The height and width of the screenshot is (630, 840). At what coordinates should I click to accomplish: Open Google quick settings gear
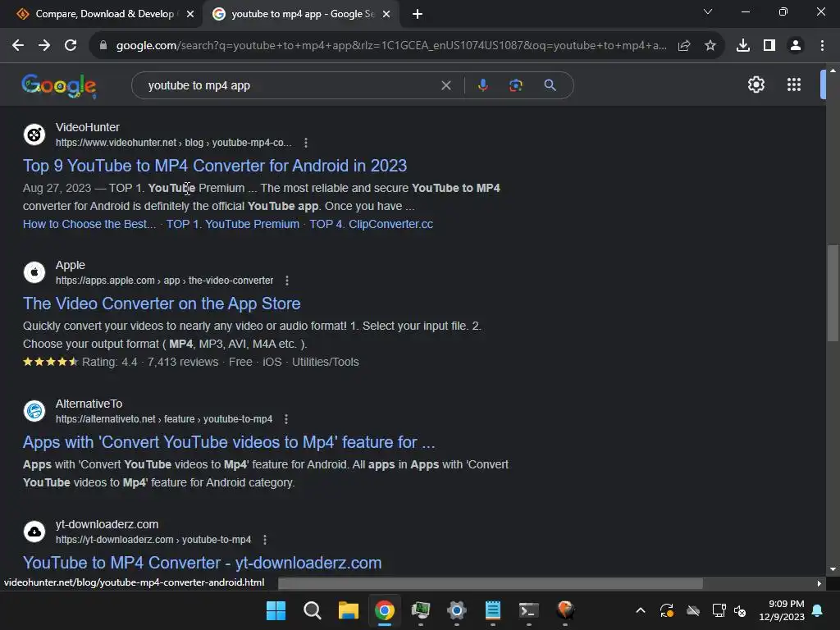point(756,84)
